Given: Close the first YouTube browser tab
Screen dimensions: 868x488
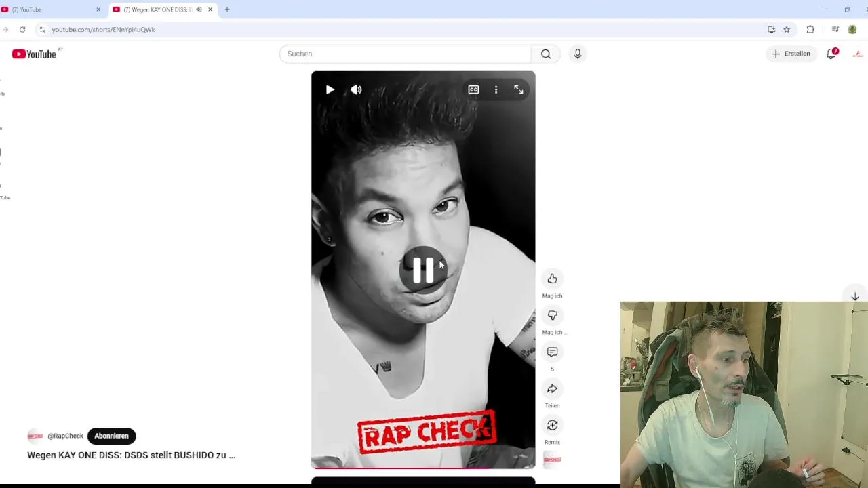Looking at the screenshot, I should click(x=98, y=9).
